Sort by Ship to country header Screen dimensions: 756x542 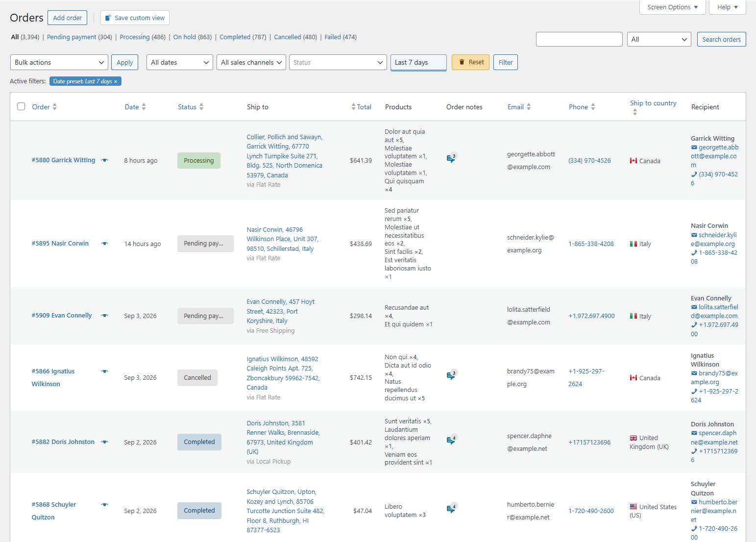[x=653, y=103]
